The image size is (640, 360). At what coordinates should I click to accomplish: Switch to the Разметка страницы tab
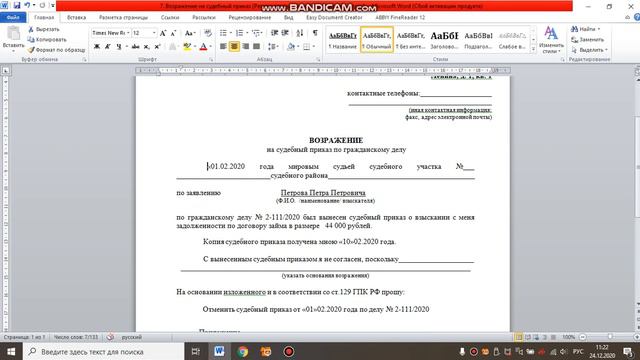[x=123, y=18]
